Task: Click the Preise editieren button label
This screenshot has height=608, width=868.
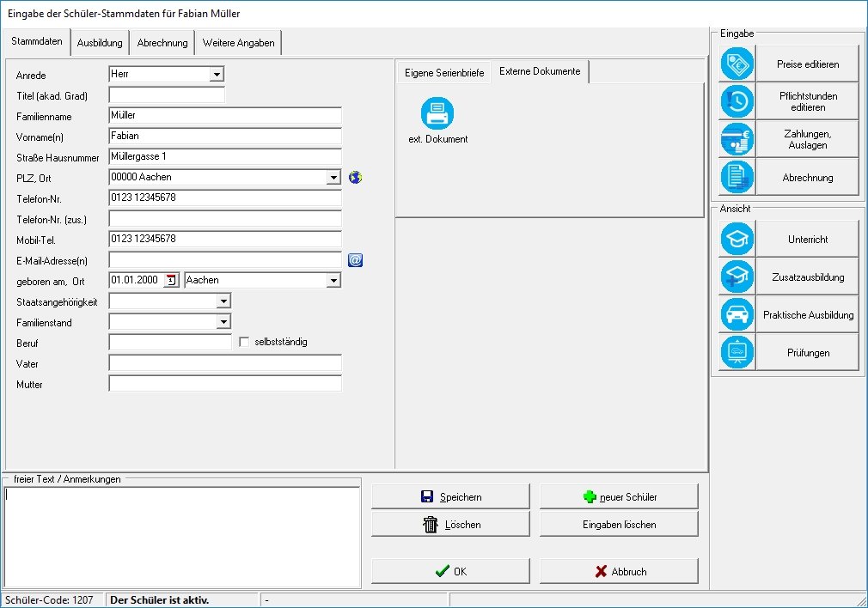Action: (x=808, y=64)
